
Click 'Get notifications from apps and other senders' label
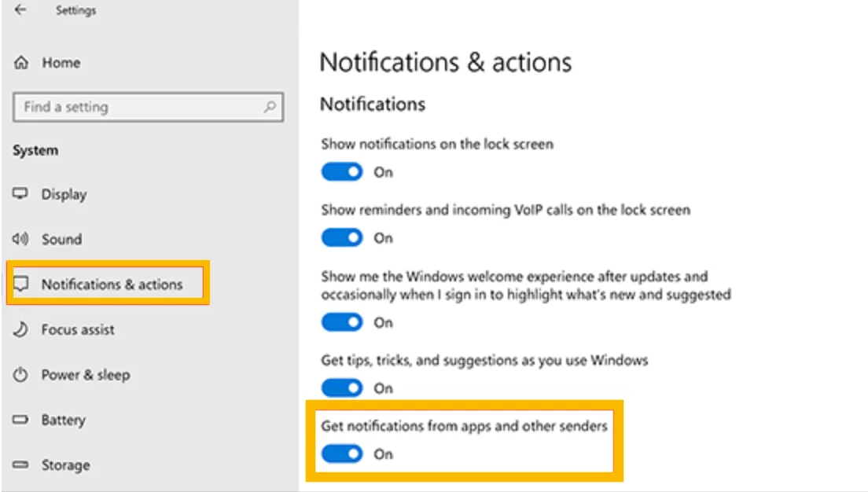click(x=464, y=426)
